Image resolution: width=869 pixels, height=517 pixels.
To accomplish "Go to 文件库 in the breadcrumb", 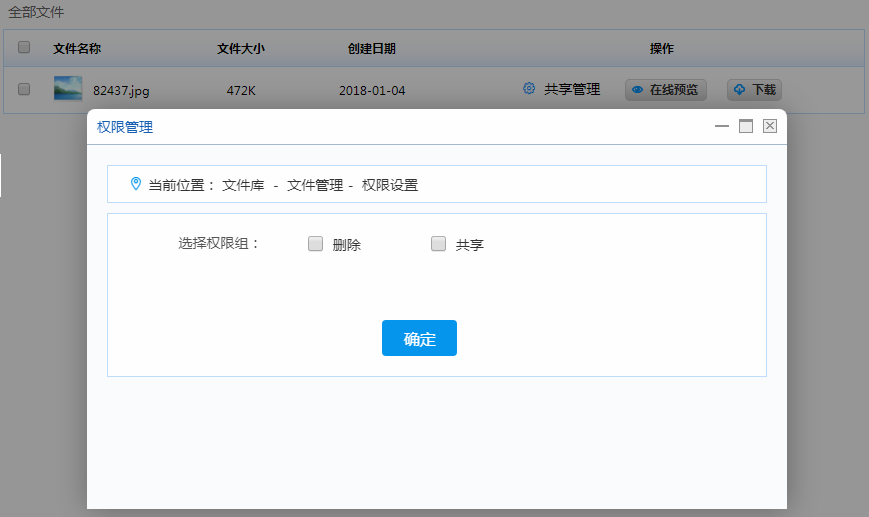I will click(243, 185).
